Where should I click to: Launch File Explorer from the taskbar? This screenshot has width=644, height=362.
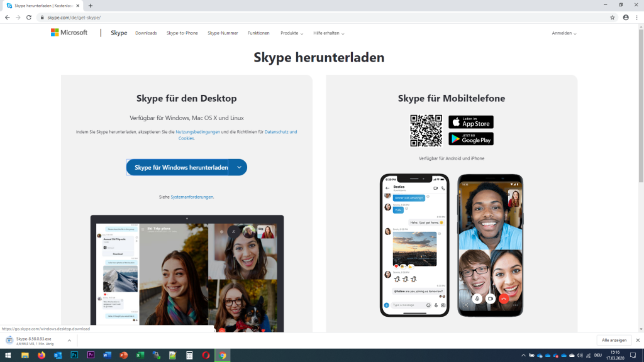click(x=25, y=356)
